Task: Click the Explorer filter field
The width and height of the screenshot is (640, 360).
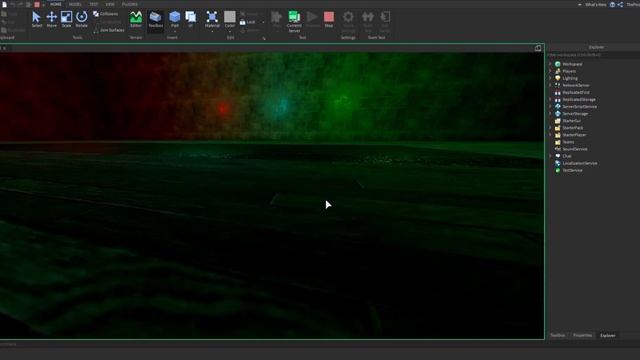Action: 593,55
